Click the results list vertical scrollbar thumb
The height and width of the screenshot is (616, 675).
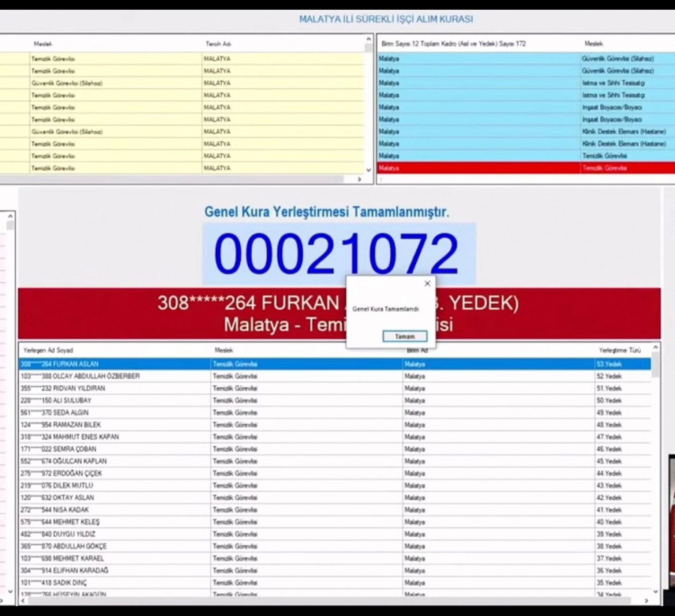click(x=655, y=365)
